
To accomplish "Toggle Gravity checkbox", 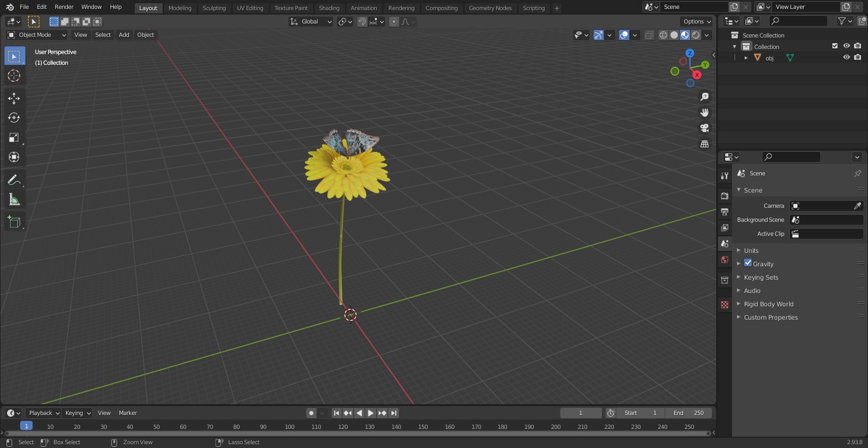I will (748, 263).
